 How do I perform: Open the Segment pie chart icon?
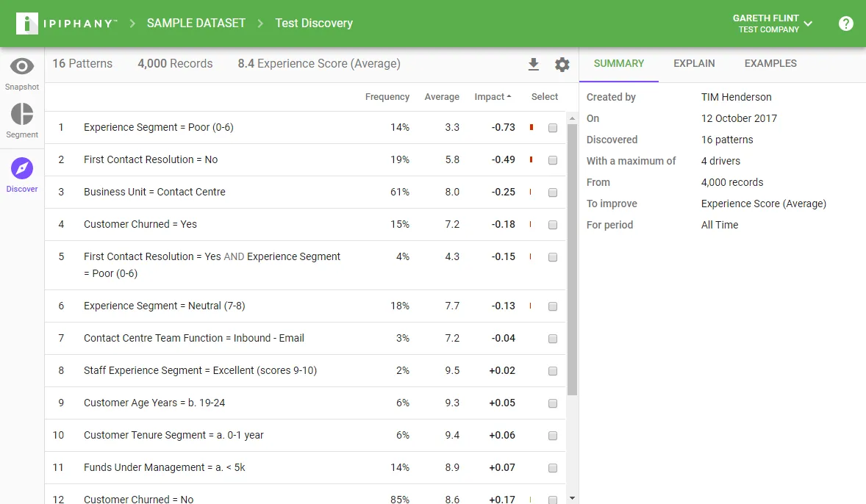(x=22, y=115)
